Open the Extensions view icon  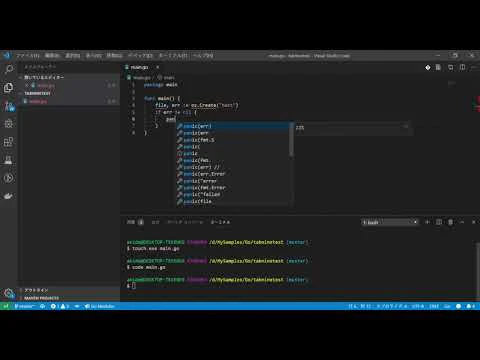(x=9, y=142)
